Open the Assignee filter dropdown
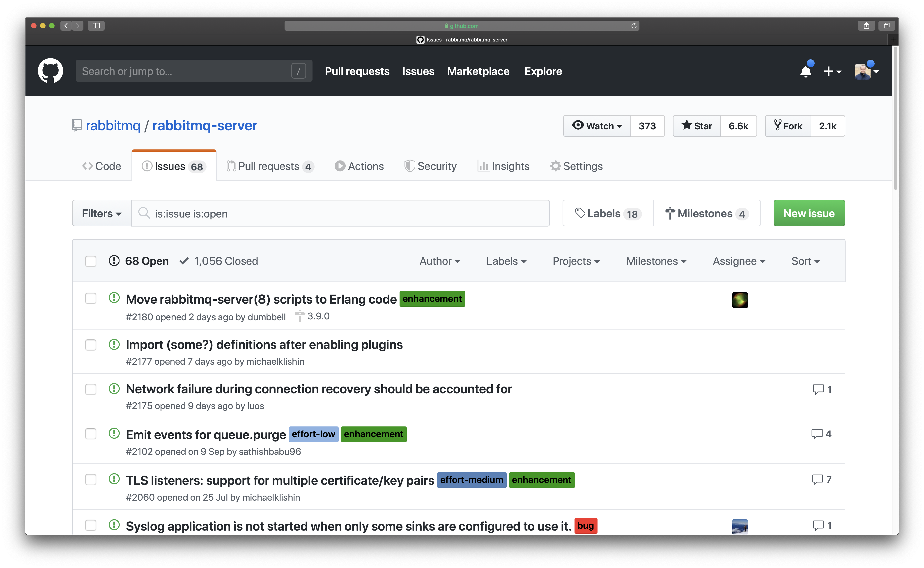 tap(739, 261)
